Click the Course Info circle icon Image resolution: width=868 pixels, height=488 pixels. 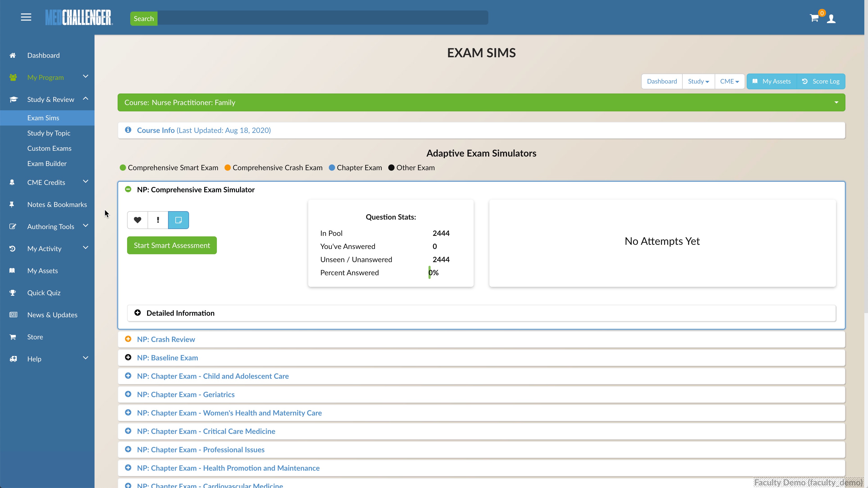128,130
